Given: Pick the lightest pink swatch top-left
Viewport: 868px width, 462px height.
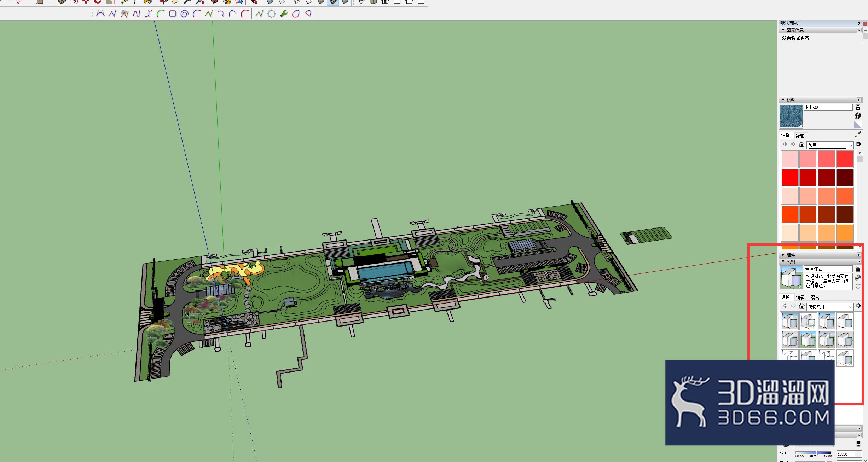Looking at the screenshot, I should click(790, 159).
